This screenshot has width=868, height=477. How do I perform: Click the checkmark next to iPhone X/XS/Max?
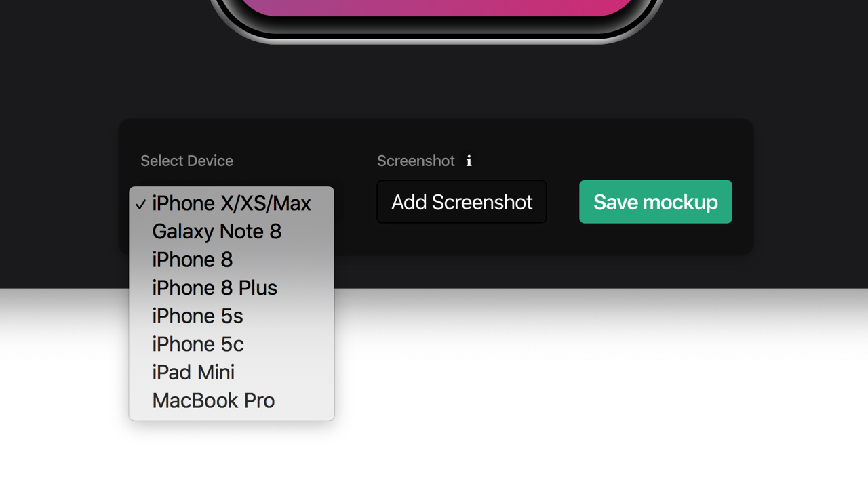point(140,204)
